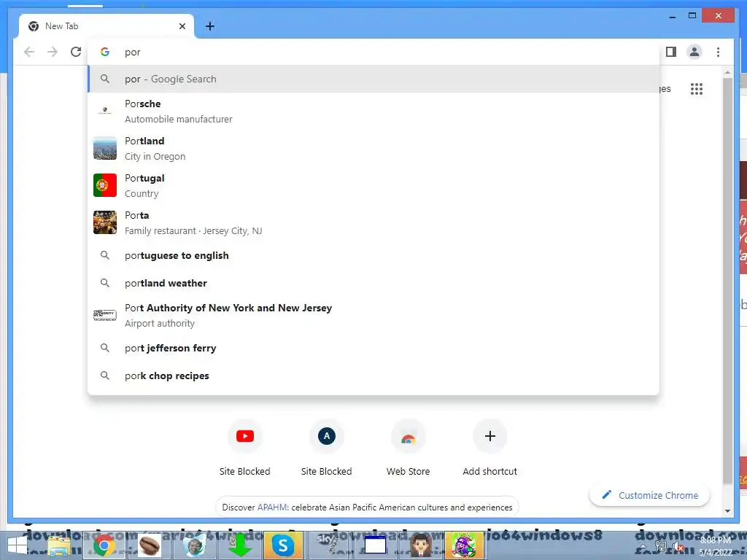Open the businesswoman avatar taskbar app
This screenshot has width=747, height=560.
point(421,545)
